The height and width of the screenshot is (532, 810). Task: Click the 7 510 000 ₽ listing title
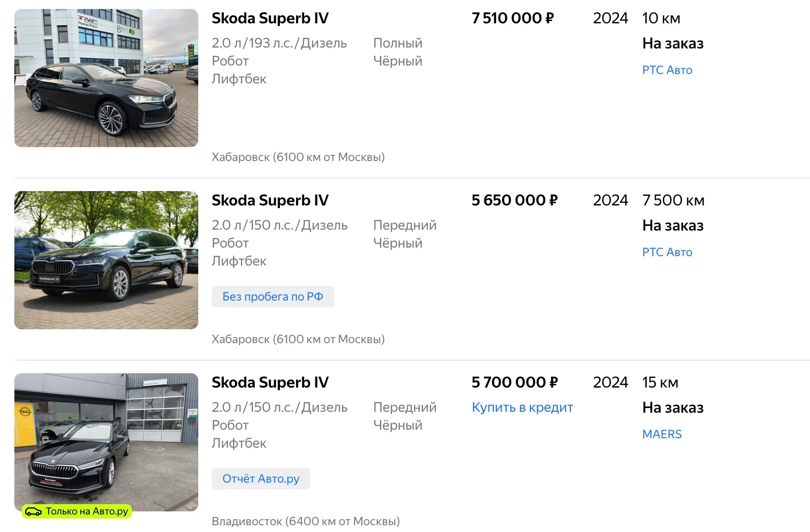pos(270,18)
